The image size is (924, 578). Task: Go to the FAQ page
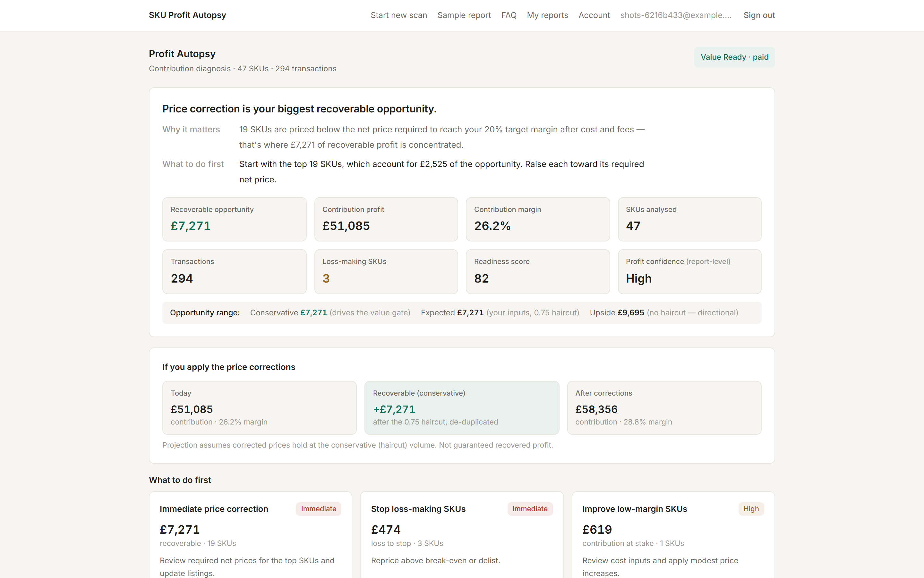[509, 15]
